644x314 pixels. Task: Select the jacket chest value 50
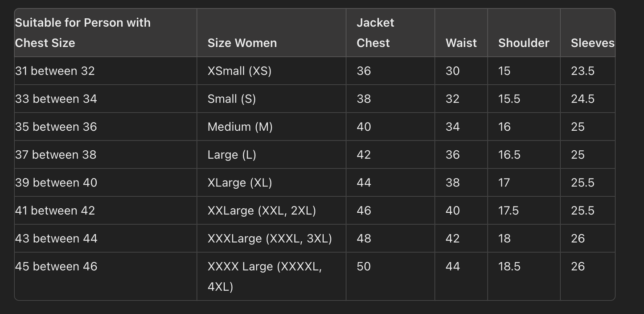[364, 266]
